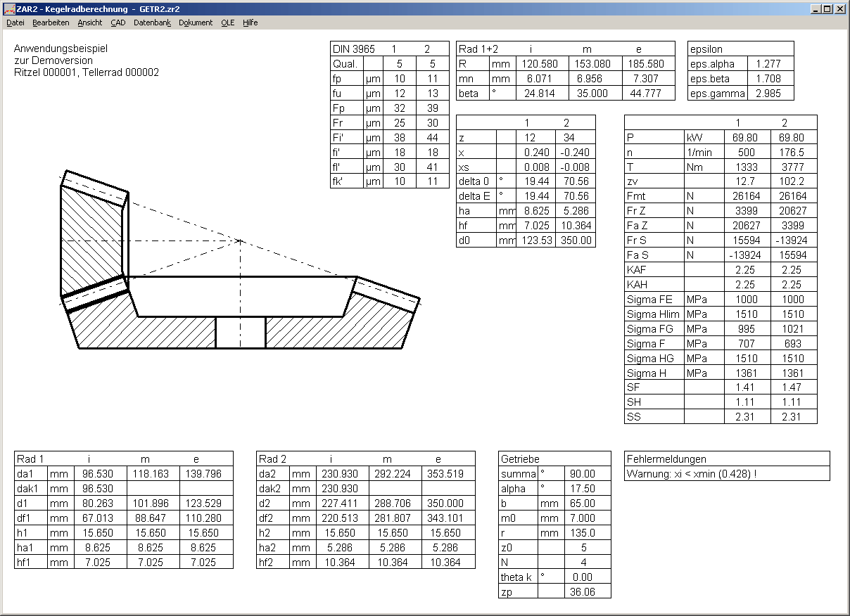The image size is (850, 616).
Task: Open the Ansicht menu
Action: (x=90, y=23)
